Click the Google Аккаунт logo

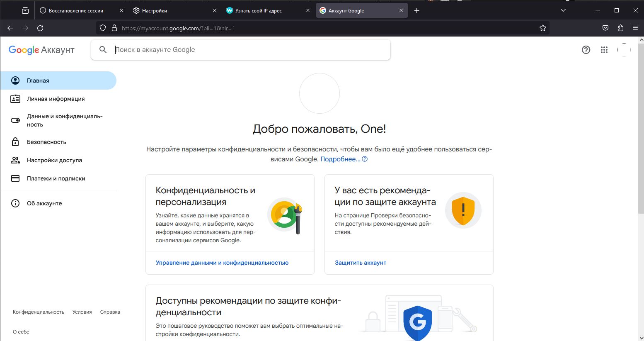[41, 50]
